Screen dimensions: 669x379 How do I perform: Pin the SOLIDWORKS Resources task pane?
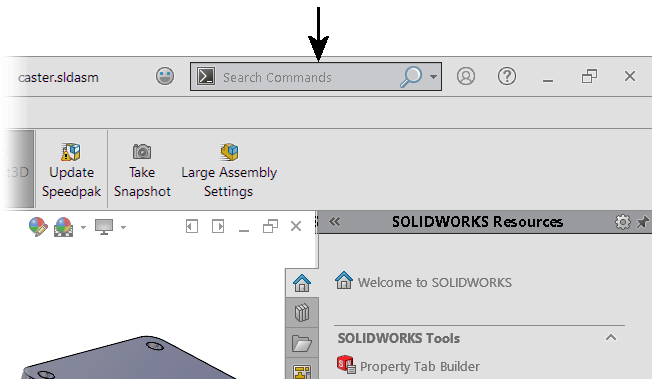click(642, 222)
